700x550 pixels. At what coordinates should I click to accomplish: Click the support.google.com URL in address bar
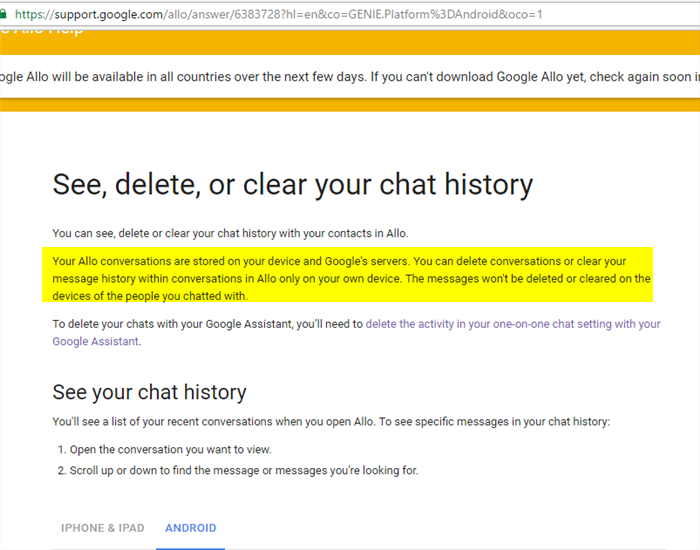click(279, 14)
